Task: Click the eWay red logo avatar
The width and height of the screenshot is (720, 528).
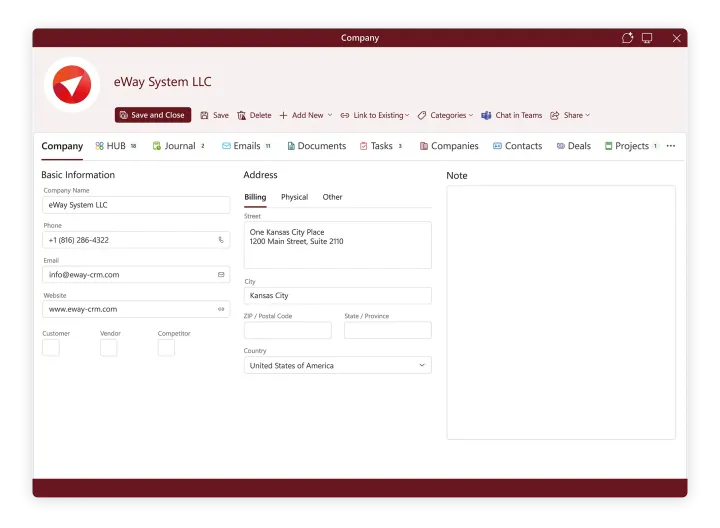Action: pyautogui.click(x=72, y=84)
